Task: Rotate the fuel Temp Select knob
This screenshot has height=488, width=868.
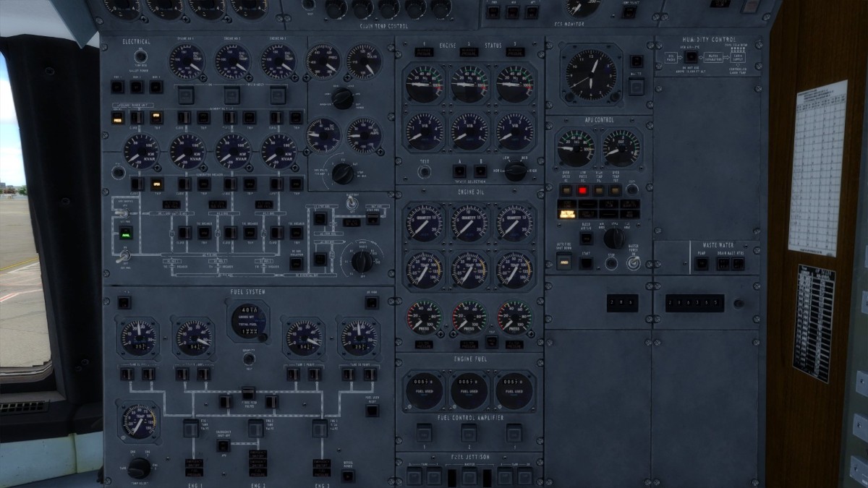Action: (138, 466)
